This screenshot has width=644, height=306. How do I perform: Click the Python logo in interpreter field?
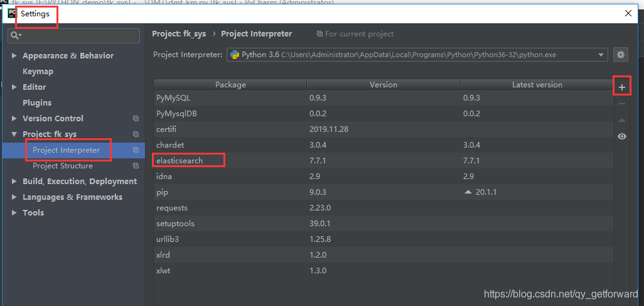pos(235,55)
